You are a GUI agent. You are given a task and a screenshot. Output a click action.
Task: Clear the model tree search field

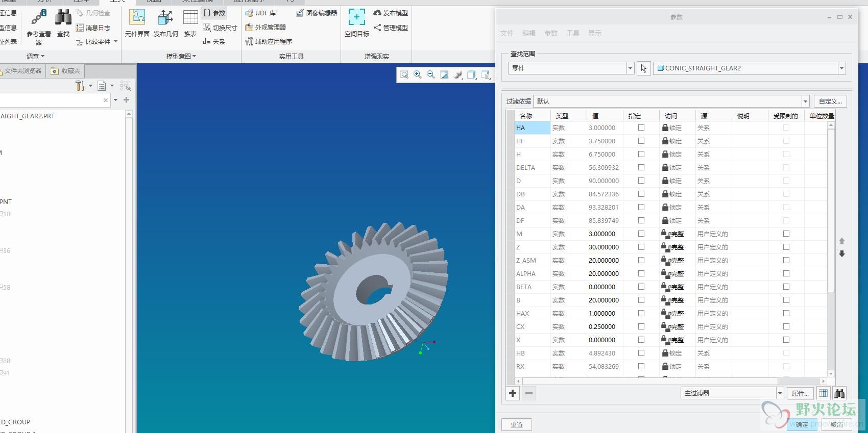106,100
